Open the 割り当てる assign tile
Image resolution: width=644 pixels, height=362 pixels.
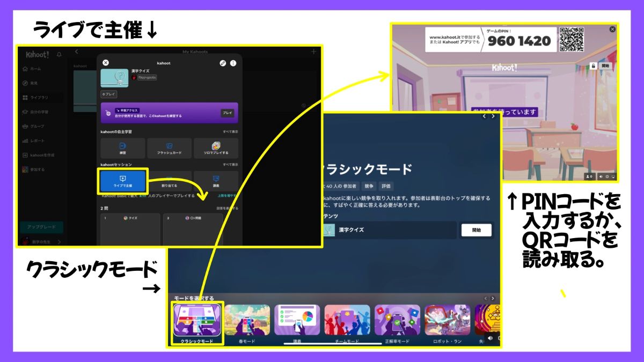tap(169, 182)
